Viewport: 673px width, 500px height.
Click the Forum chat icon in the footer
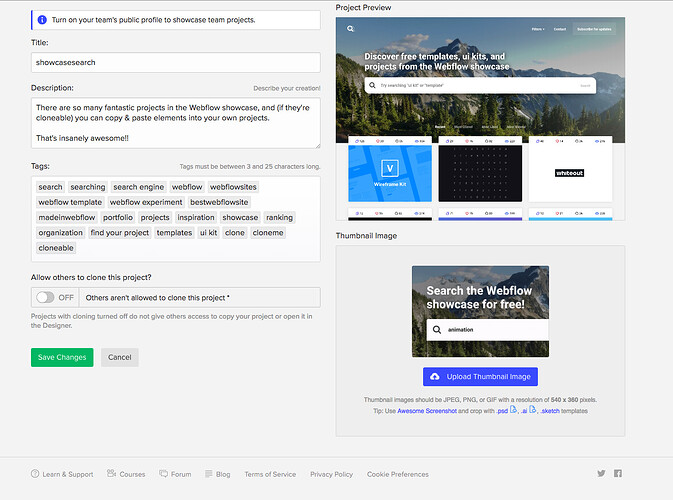point(164,473)
